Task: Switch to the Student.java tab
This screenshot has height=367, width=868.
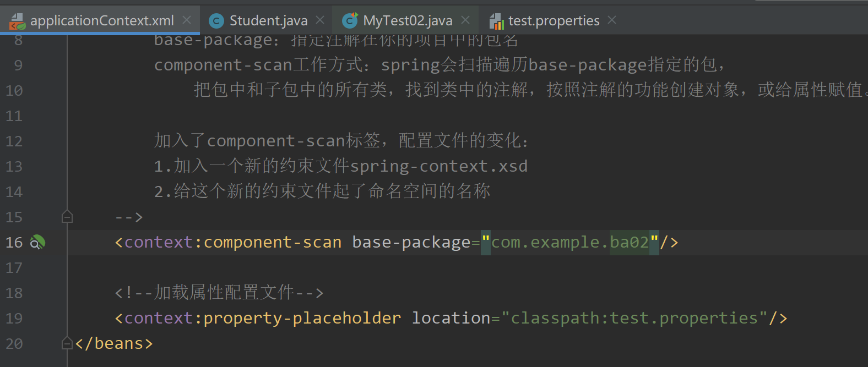Action: (x=268, y=21)
